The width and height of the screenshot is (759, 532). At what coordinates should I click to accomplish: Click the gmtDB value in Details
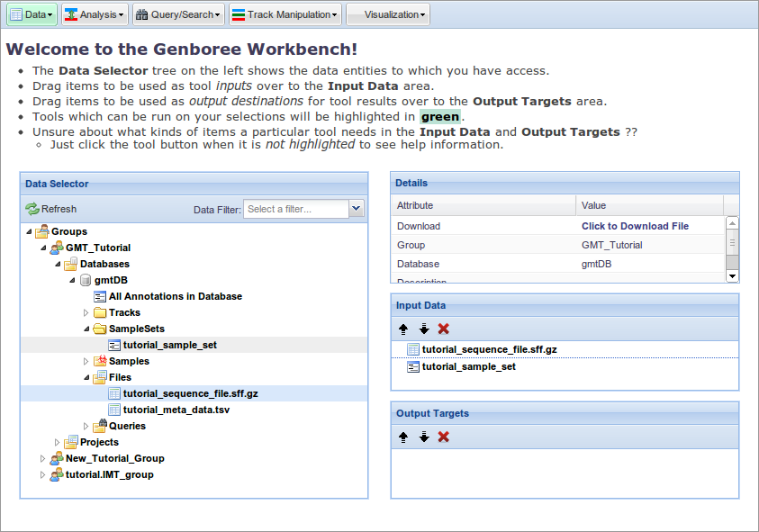click(596, 264)
